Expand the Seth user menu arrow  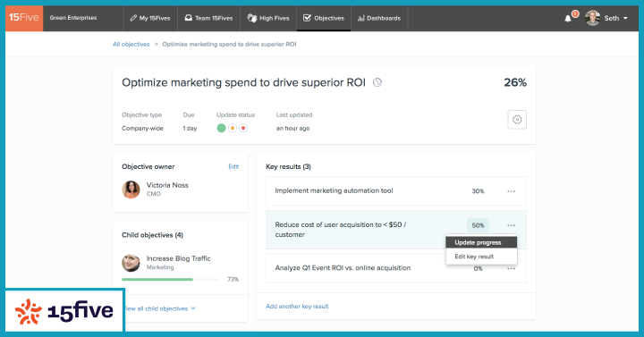click(x=625, y=19)
